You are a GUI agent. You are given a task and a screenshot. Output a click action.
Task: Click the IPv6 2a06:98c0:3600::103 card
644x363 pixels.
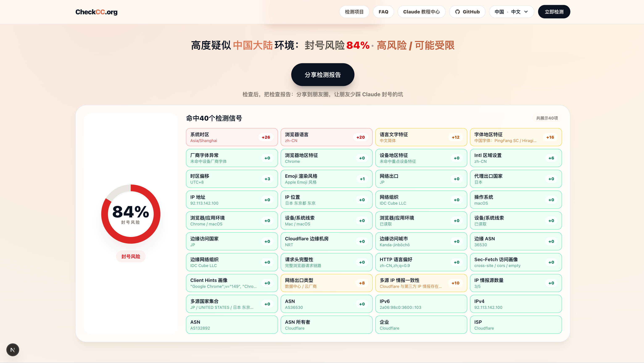coord(421,304)
